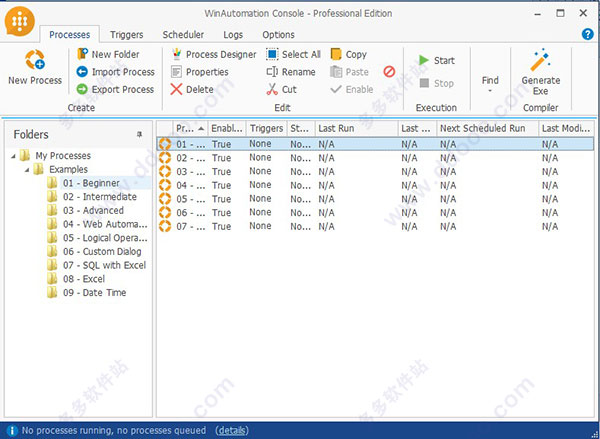Viewport: 600px width, 439px height.
Task: Open the Scheduler tab
Action: click(x=183, y=34)
